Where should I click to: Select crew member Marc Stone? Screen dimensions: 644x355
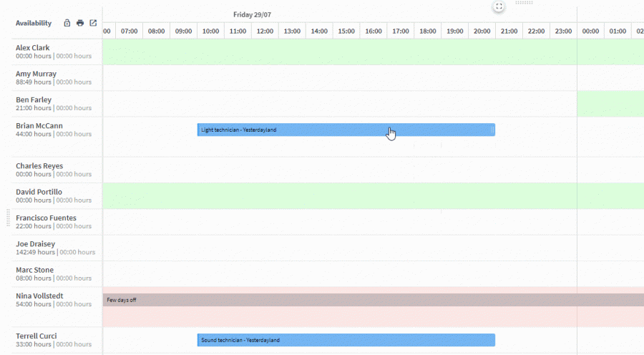tap(34, 270)
